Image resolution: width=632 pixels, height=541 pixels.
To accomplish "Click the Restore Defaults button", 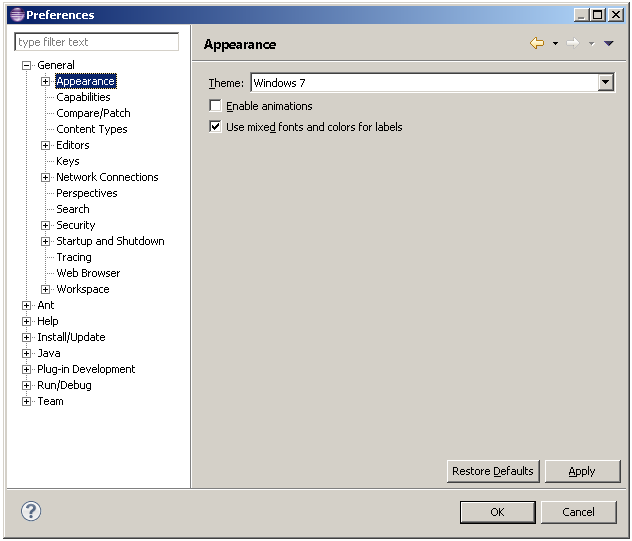I will [x=493, y=471].
